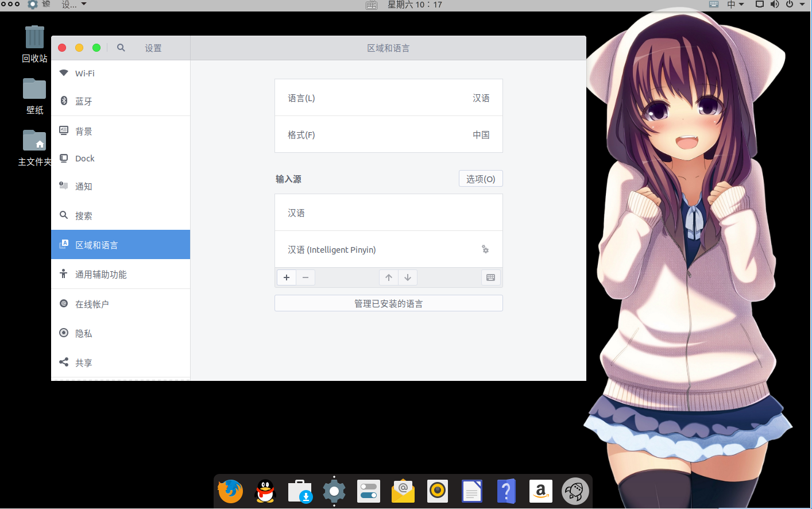
Task: Open the Dock settings panel
Action: [x=121, y=159]
